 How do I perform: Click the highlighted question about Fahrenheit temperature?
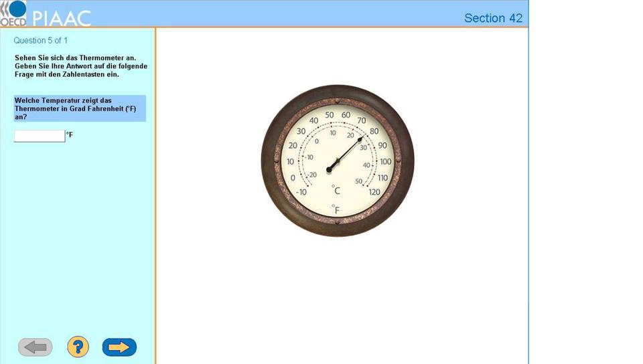[x=80, y=108]
